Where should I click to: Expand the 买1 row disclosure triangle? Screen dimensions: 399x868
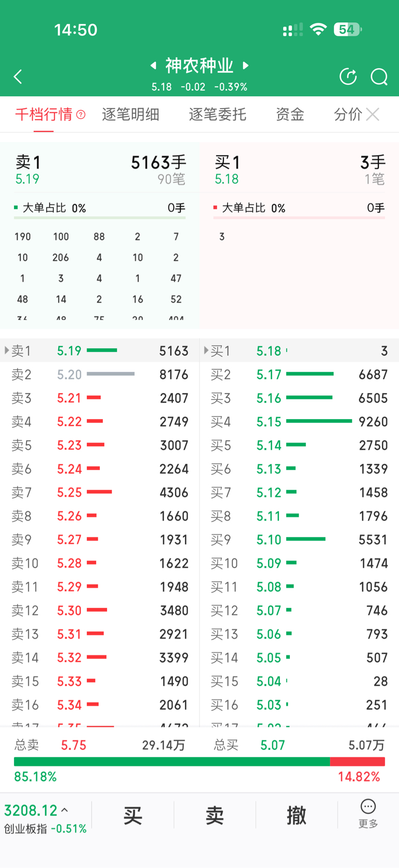coord(206,351)
